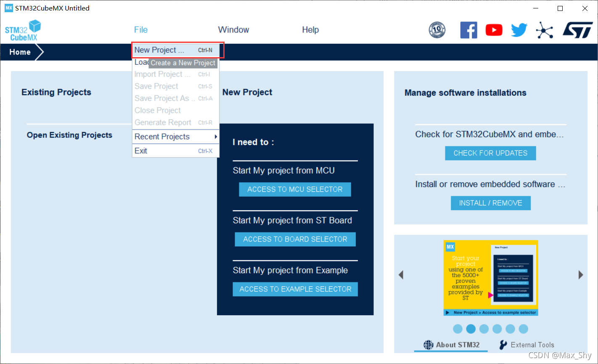Click ACCESS TO EXAMPLE SELECTOR button
This screenshot has width=598, height=364.
295,289
